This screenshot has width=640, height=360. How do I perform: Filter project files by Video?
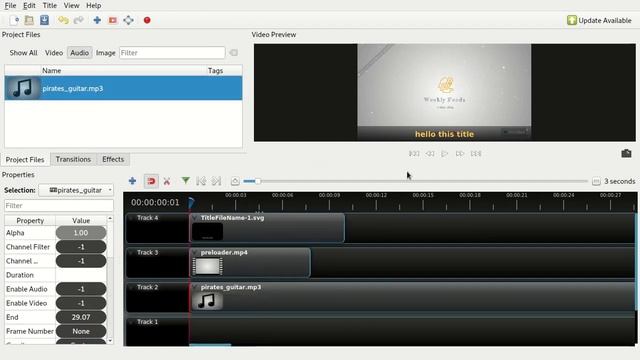pos(54,53)
